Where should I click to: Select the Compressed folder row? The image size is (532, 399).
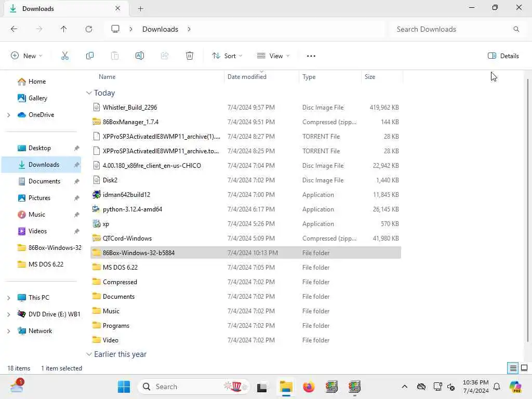pyautogui.click(x=246, y=282)
